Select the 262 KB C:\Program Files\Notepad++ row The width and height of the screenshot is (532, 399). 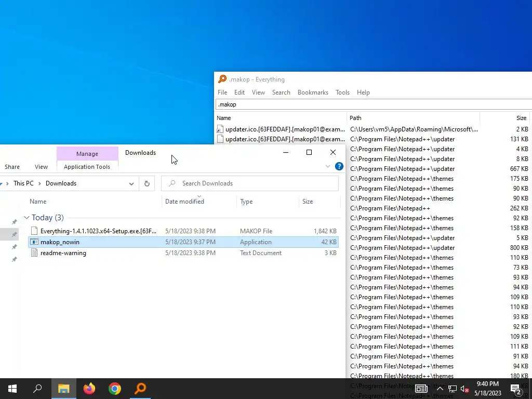pos(439,208)
